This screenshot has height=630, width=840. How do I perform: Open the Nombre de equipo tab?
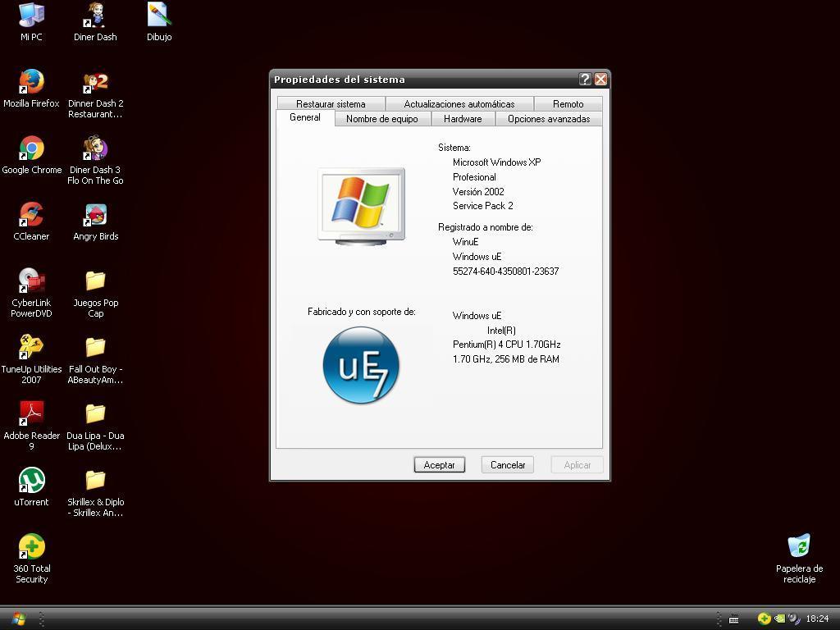[x=382, y=119]
